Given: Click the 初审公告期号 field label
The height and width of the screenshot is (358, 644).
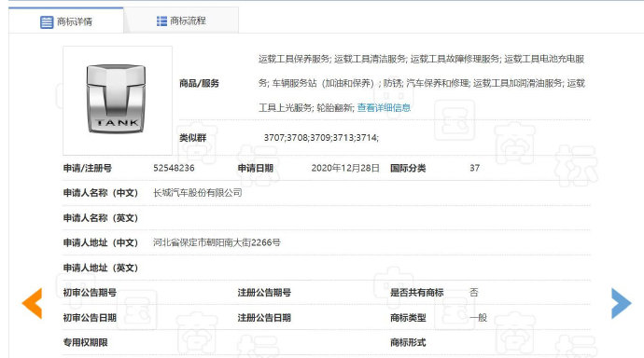Looking at the screenshot, I should [90, 293].
